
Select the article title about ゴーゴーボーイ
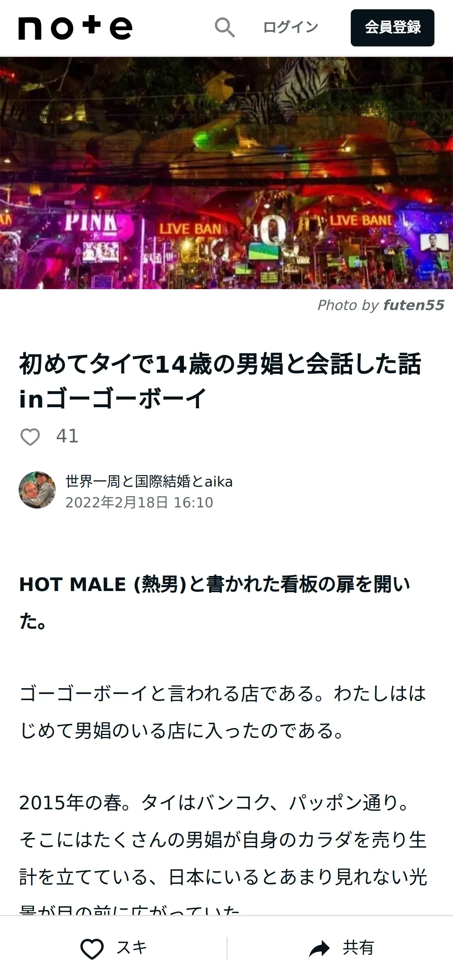220,381
